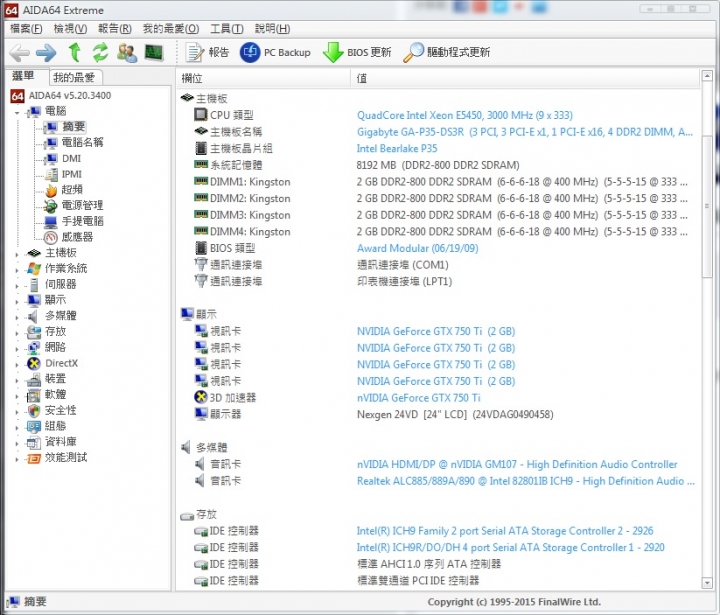Click the 安全性 shield icon in tree
Screen dimensions: 720x615
[34, 411]
